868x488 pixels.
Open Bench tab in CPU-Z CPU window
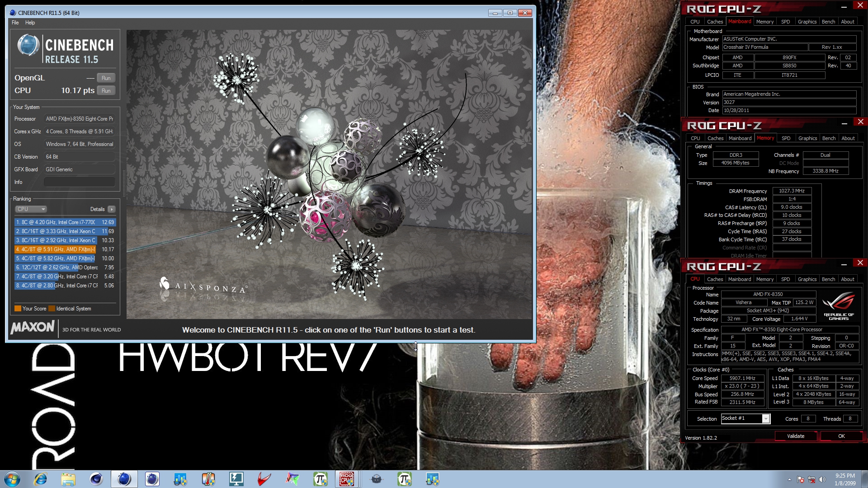tap(828, 279)
